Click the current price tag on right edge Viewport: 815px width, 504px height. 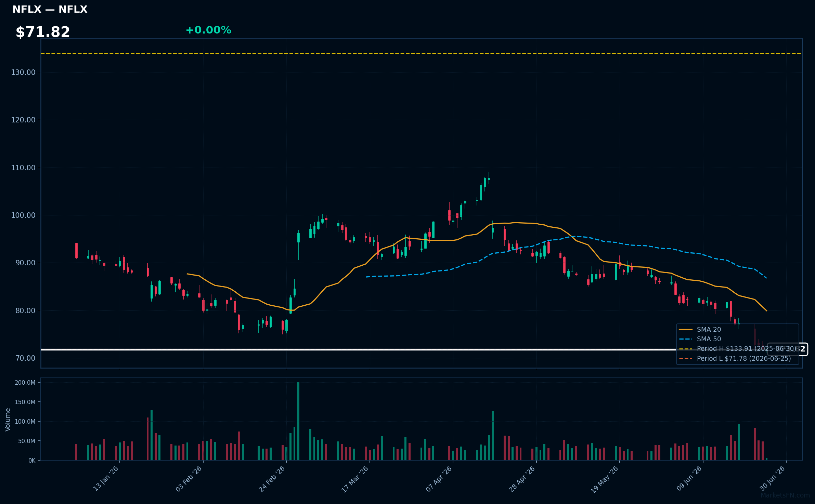click(787, 349)
